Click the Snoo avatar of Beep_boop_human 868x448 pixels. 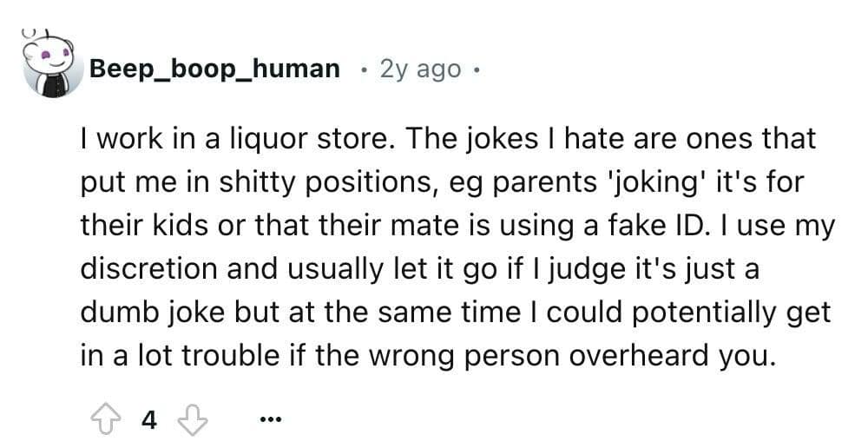tap(49, 67)
